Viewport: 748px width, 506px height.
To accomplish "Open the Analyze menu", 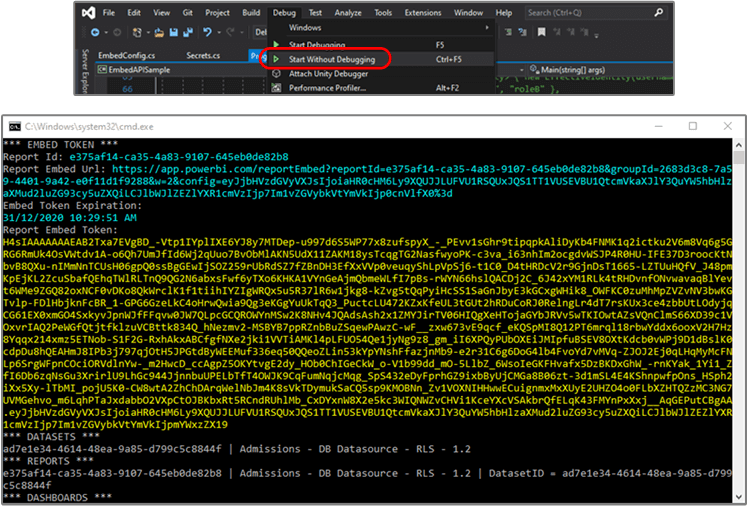I will tap(349, 13).
